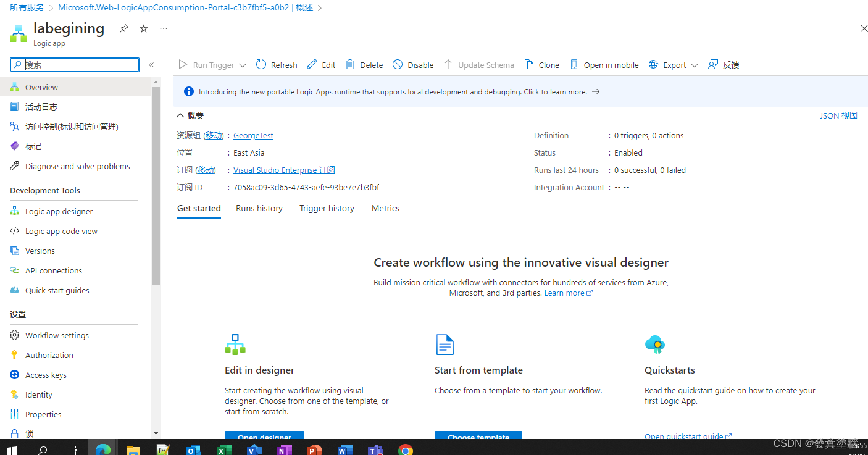Screen dimensions: 868x455
Task: Mark labegining as a favorite with the star
Action: click(x=144, y=28)
